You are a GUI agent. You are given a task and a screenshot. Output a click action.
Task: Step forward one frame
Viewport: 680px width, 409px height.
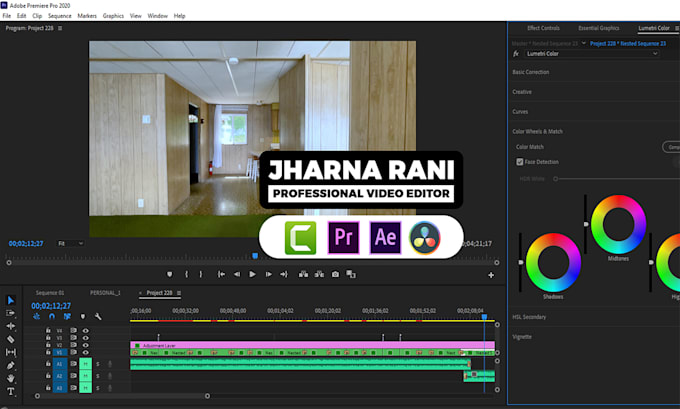268,274
